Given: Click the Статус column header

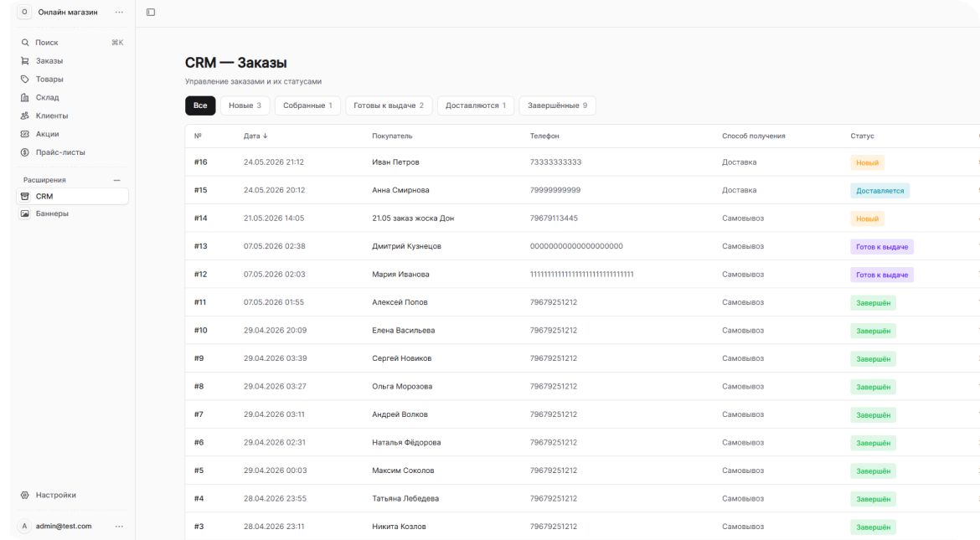Looking at the screenshot, I should (x=863, y=136).
